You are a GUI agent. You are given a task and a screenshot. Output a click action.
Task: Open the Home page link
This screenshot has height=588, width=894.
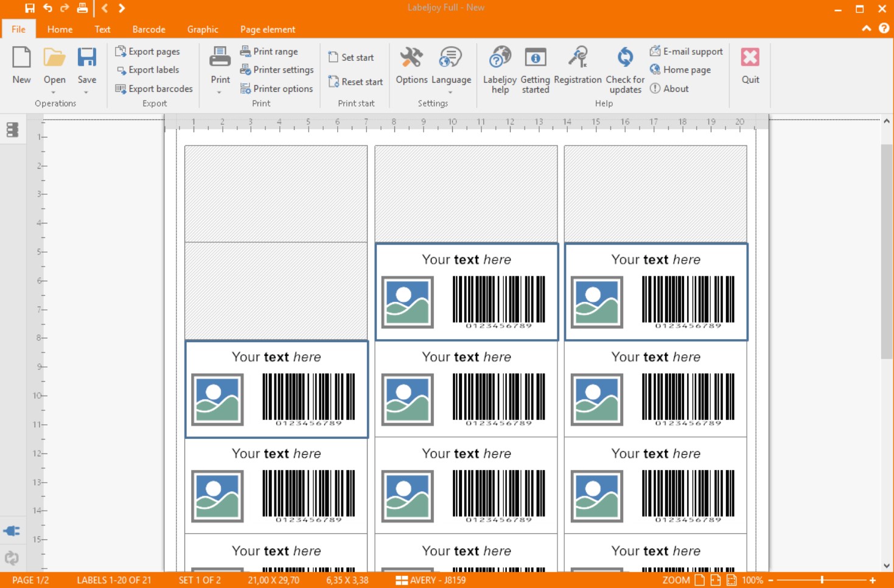680,70
